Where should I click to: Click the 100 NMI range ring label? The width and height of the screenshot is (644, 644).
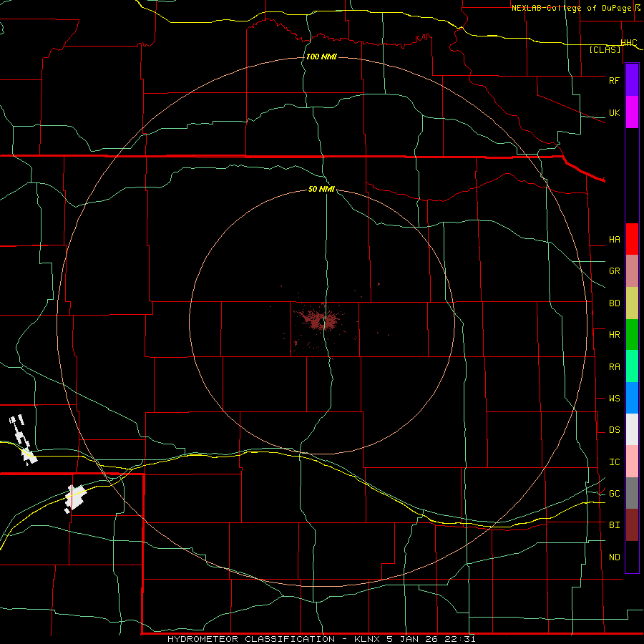(321, 57)
